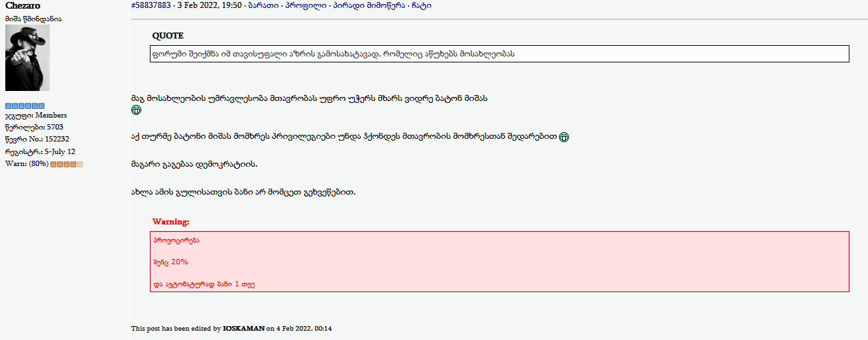Click the 'ბანი 1 თვე' warning line
Viewport: 868px width, 340px height.
(x=204, y=284)
